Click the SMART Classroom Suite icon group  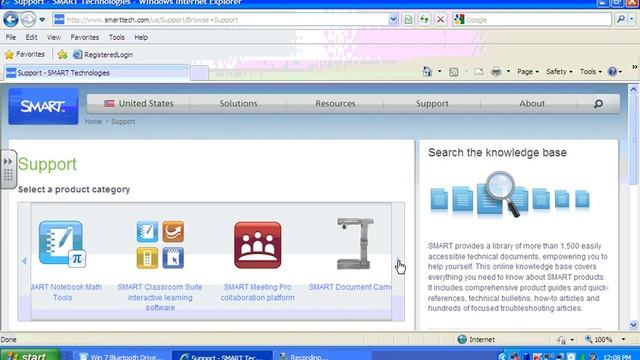[160, 244]
